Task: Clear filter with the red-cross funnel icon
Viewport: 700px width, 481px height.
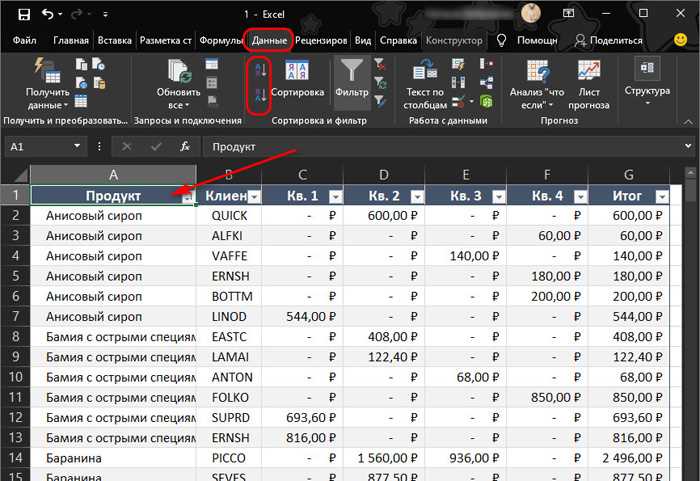Action: pos(380,65)
